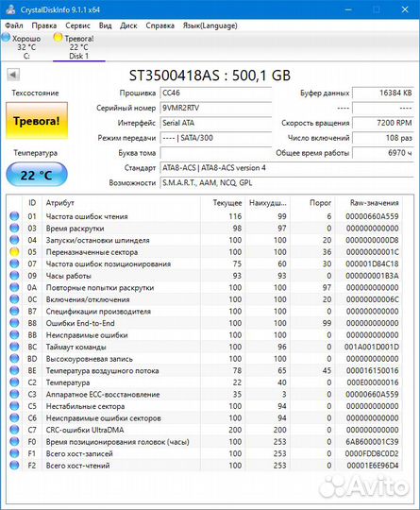Click blue status icon for attribute BE
Image resolution: width=420 pixels, height=510 pixels.
(14, 370)
